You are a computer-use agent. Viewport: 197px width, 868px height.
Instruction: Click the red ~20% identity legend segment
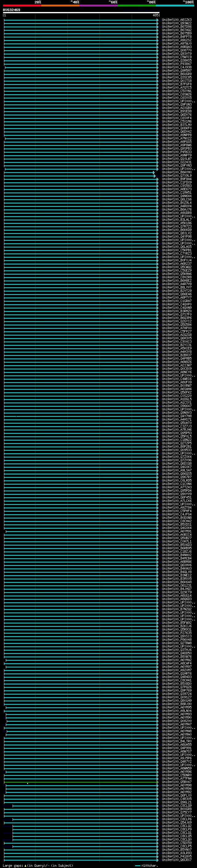(22, 6)
